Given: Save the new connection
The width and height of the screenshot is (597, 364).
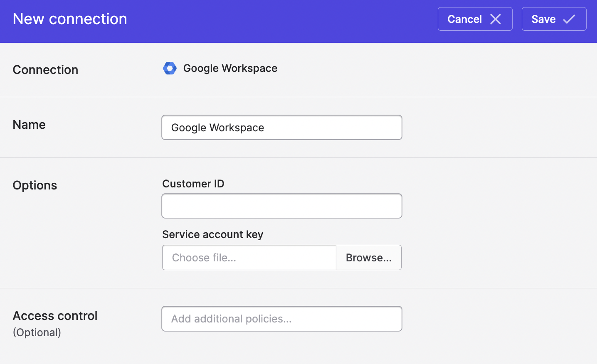Looking at the screenshot, I should pyautogui.click(x=554, y=19).
